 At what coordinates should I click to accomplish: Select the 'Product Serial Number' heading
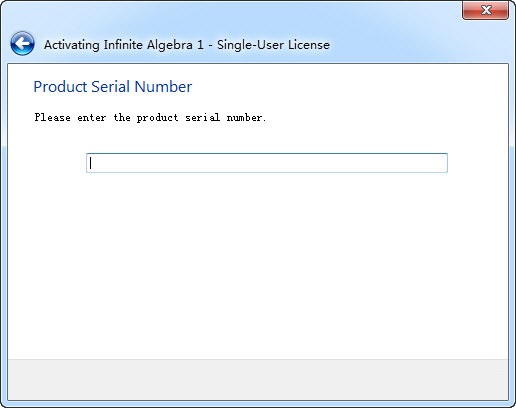tap(113, 87)
